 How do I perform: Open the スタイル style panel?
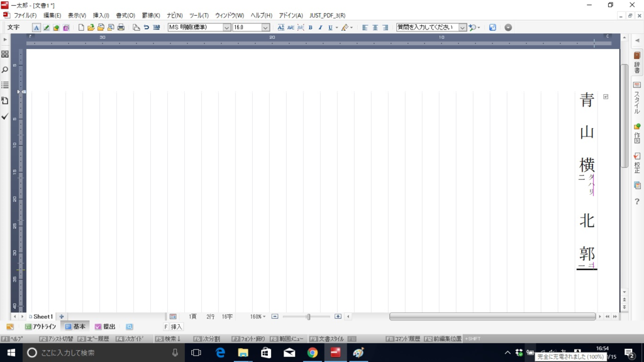tap(637, 97)
